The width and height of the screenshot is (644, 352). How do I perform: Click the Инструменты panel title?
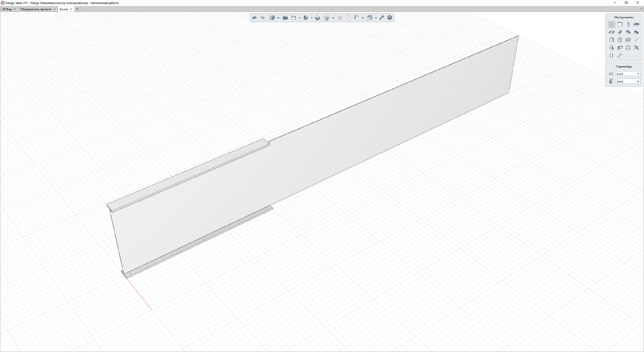(x=624, y=17)
